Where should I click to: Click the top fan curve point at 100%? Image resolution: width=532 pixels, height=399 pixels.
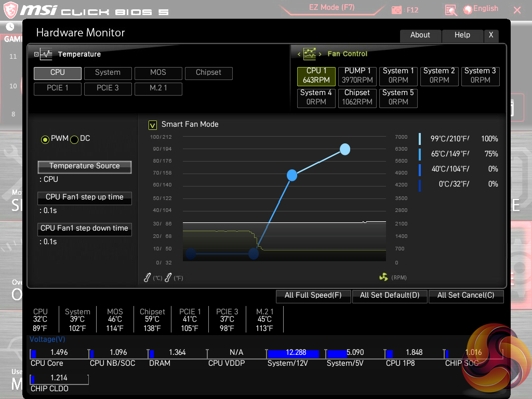coord(345,150)
